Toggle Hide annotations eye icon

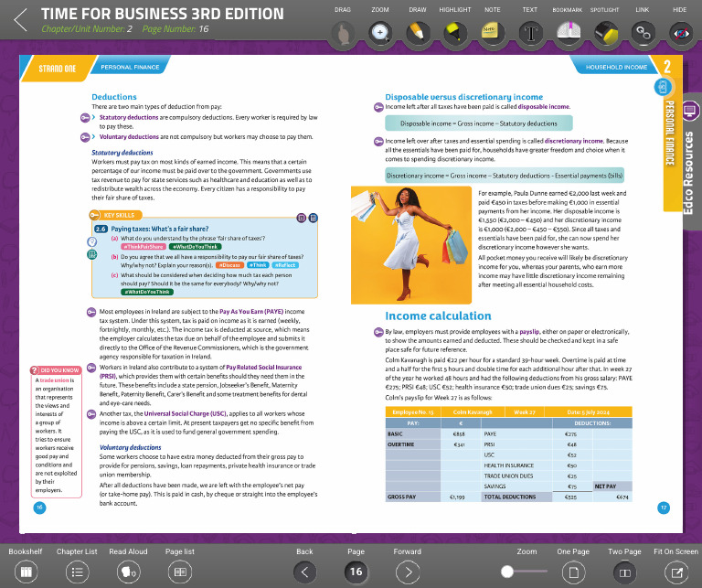680,34
